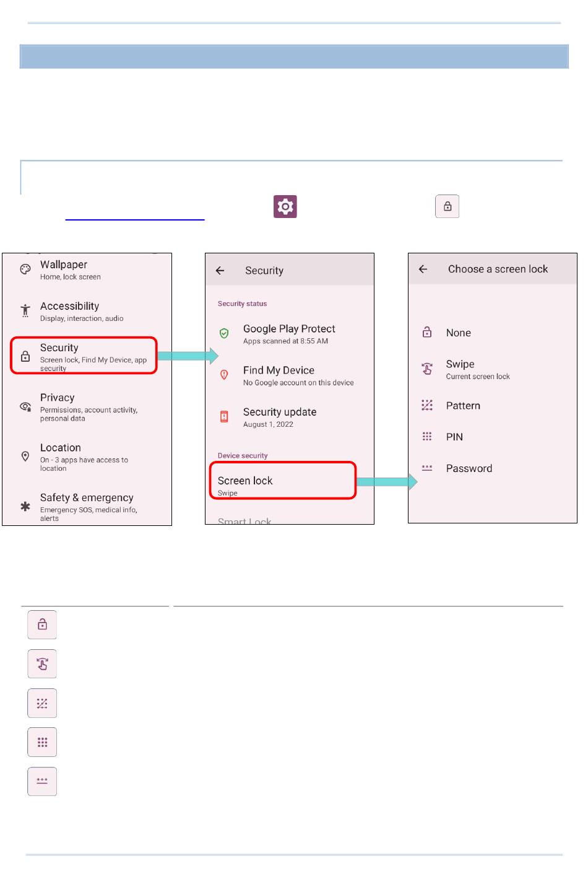Tap the Location pin icon
The width and height of the screenshot is (588, 879).
25,457
